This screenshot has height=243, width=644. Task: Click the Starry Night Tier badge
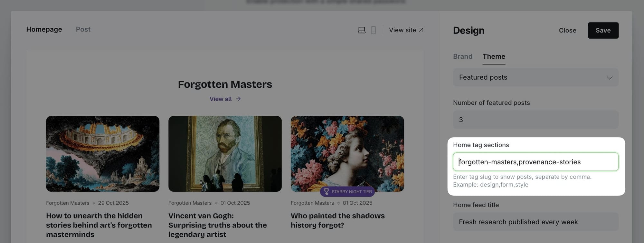[347, 192]
